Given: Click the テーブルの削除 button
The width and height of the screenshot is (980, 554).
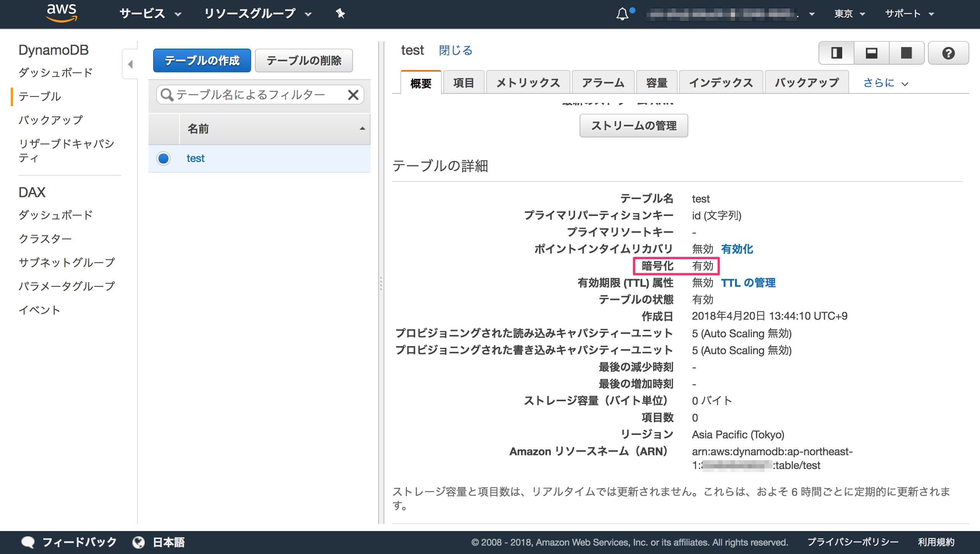Looking at the screenshot, I should click(x=304, y=60).
